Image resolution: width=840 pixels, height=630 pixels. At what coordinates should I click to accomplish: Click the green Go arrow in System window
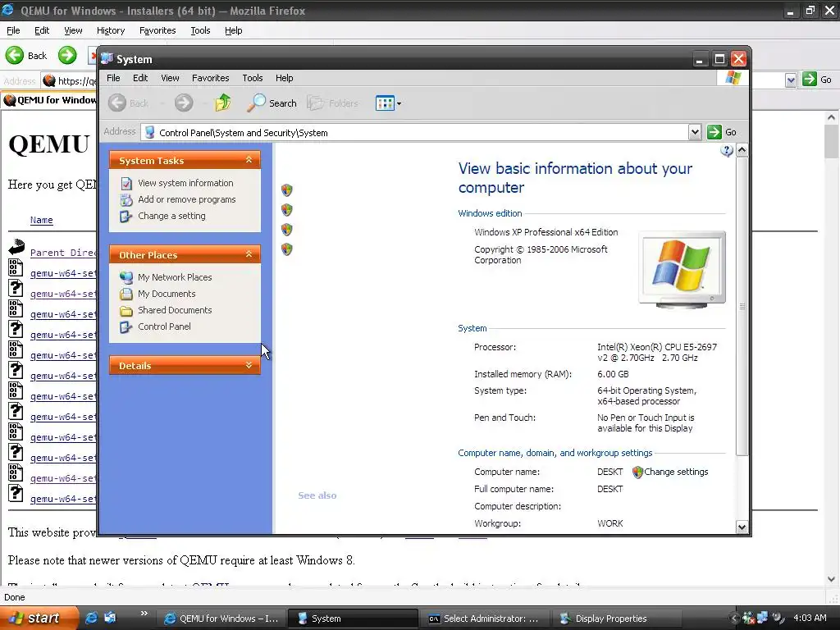pyautogui.click(x=714, y=132)
